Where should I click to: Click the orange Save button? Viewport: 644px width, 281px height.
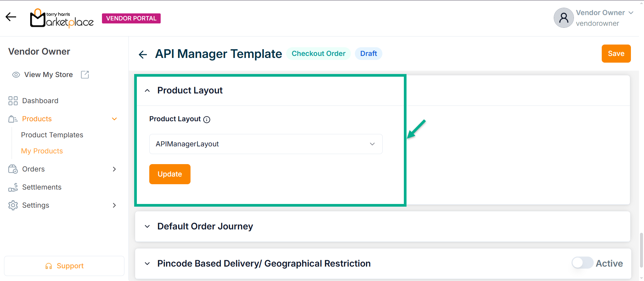616,54
